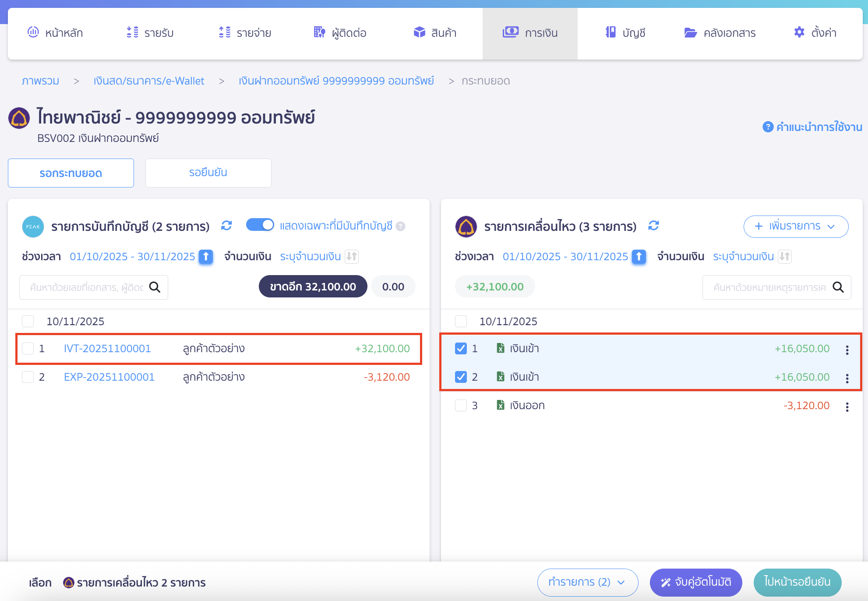This screenshot has width=868, height=601.
Task: Check the เงินออก row checkbox
Action: pyautogui.click(x=461, y=405)
